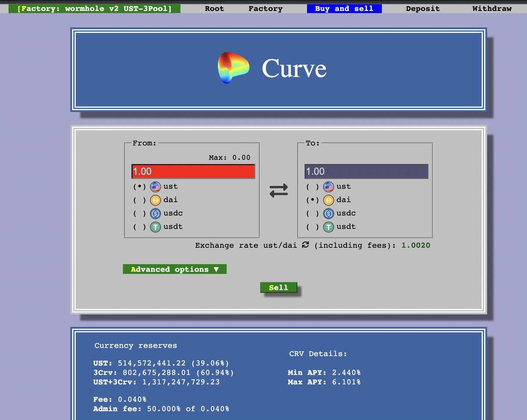527x420 pixels.
Task: Select dai radio button in From box
Action: click(140, 200)
